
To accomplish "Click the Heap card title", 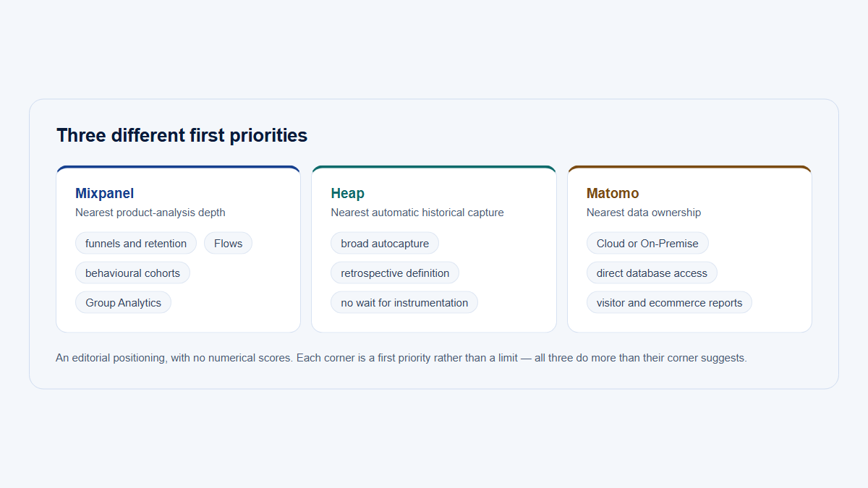I will [x=347, y=193].
